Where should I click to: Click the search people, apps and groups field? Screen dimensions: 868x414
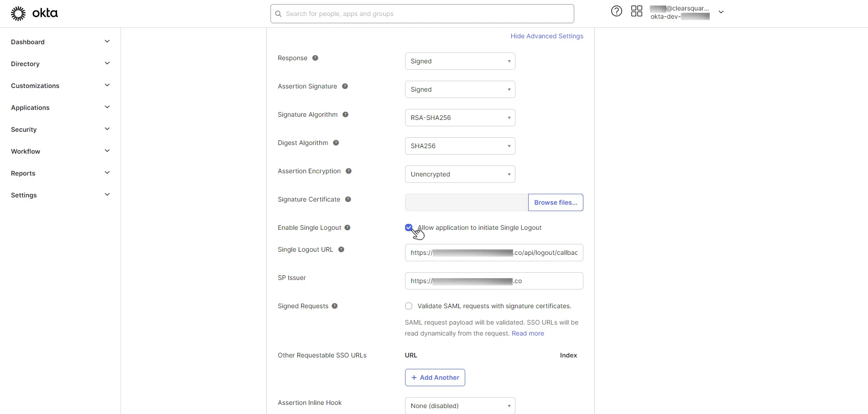click(x=422, y=14)
